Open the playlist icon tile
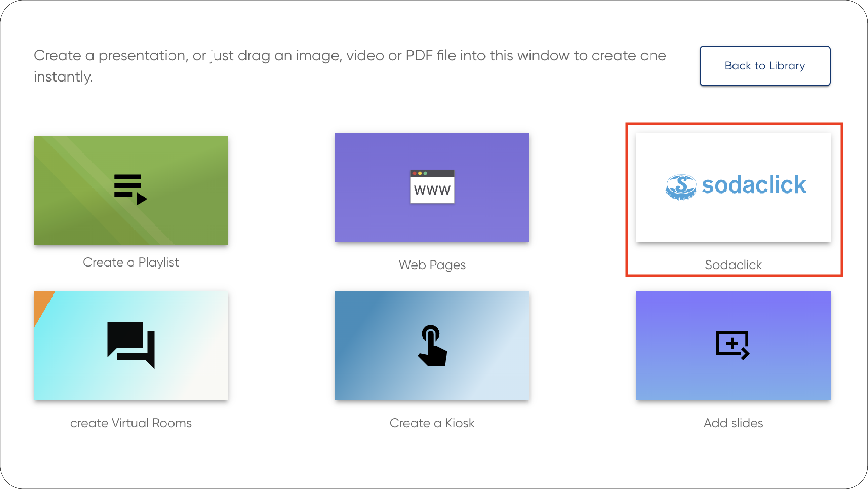The height and width of the screenshot is (489, 868). [131, 190]
